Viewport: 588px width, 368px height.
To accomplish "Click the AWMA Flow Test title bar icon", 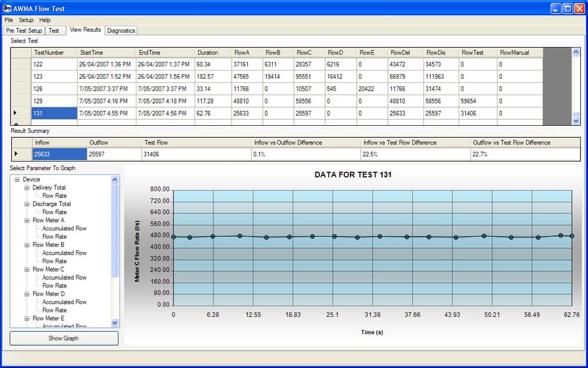I will point(6,8).
